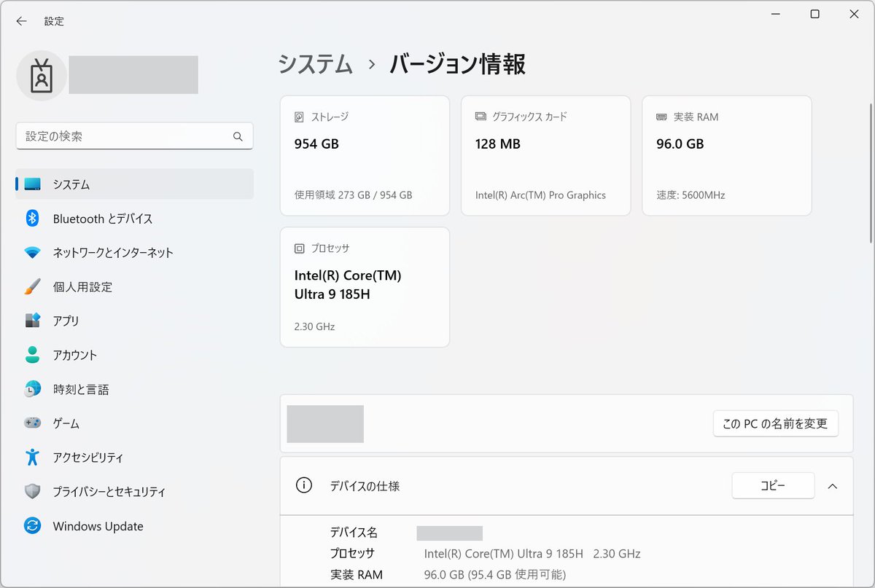Click the 設定 window title text
875x588 pixels.
coord(54,21)
